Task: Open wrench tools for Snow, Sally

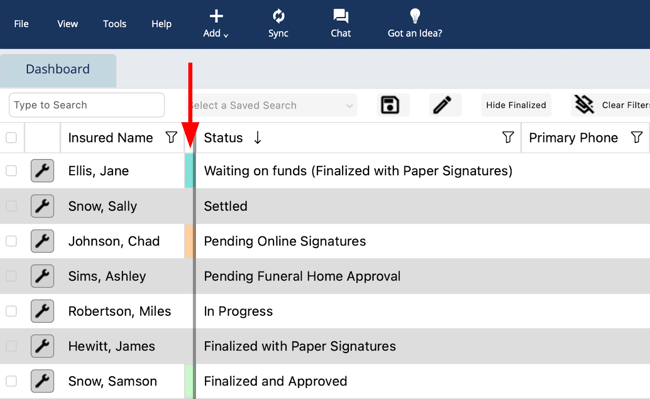Action: [x=42, y=206]
